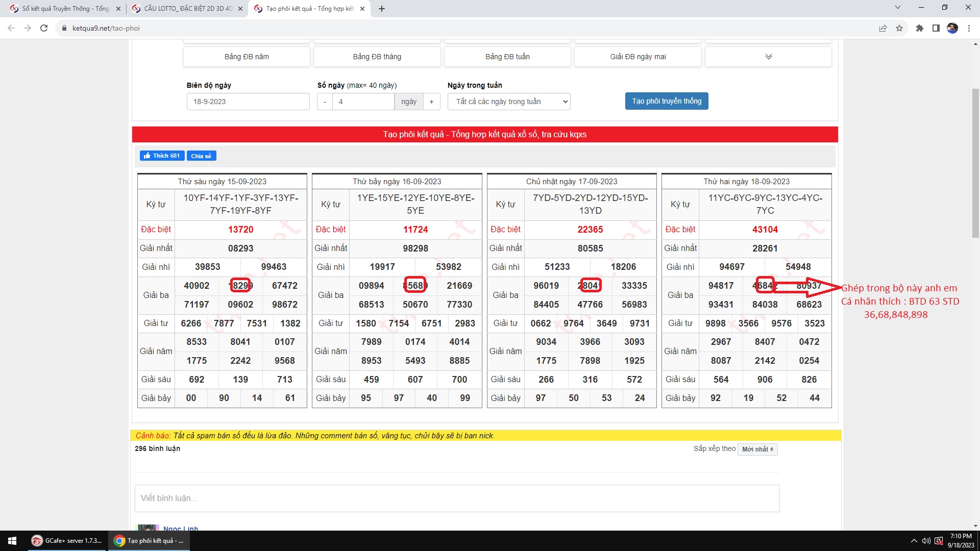Expand the Ngày trong tuần dropdown
980x551 pixels.
pyautogui.click(x=509, y=102)
